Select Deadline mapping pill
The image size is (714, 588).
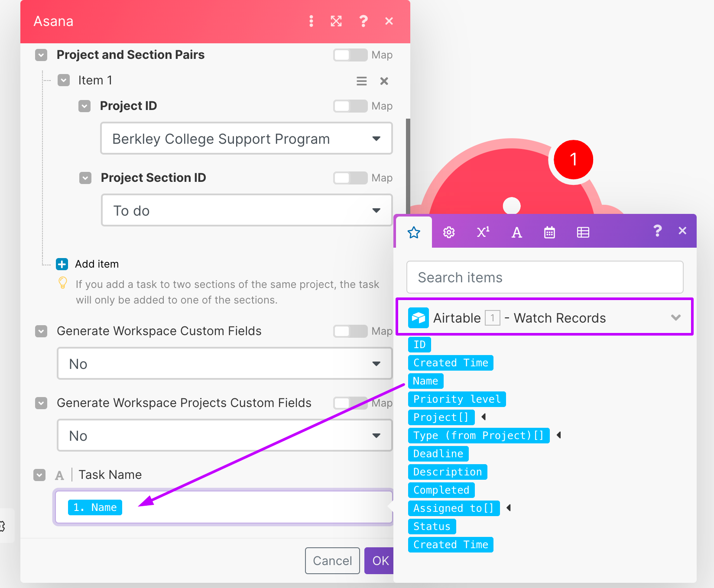pyautogui.click(x=438, y=454)
